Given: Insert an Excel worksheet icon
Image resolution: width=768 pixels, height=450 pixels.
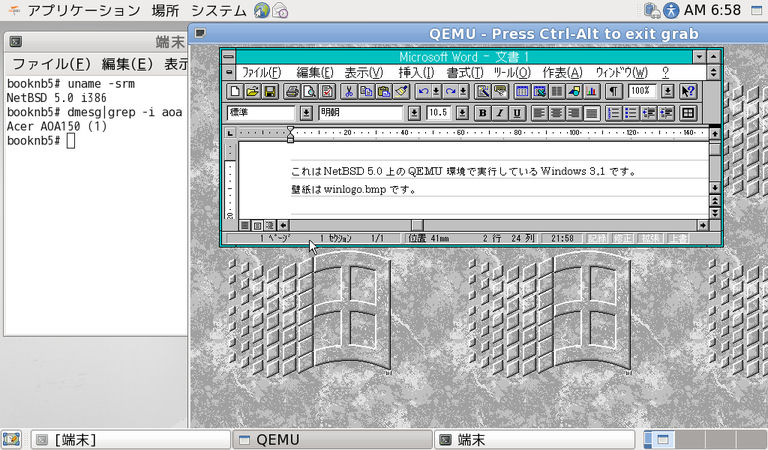Looking at the screenshot, I should click(540, 91).
